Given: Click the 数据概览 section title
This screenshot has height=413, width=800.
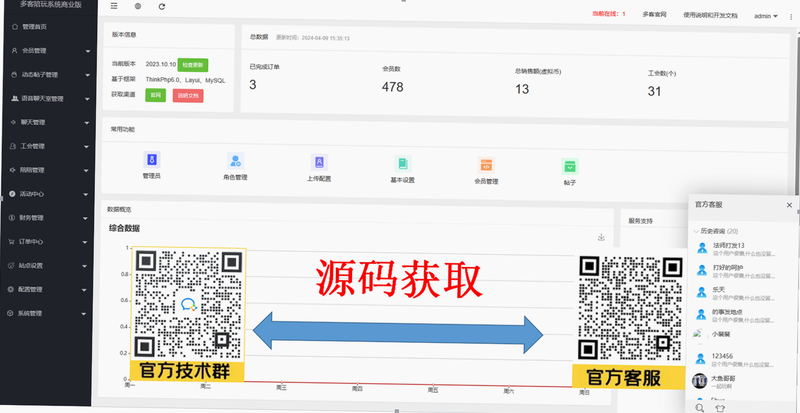Looking at the screenshot, I should 119,209.
